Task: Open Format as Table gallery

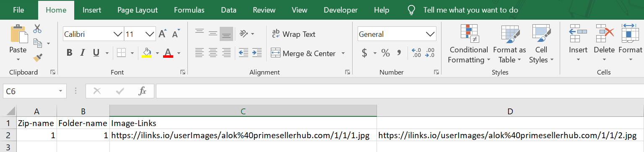Action: pyautogui.click(x=509, y=44)
